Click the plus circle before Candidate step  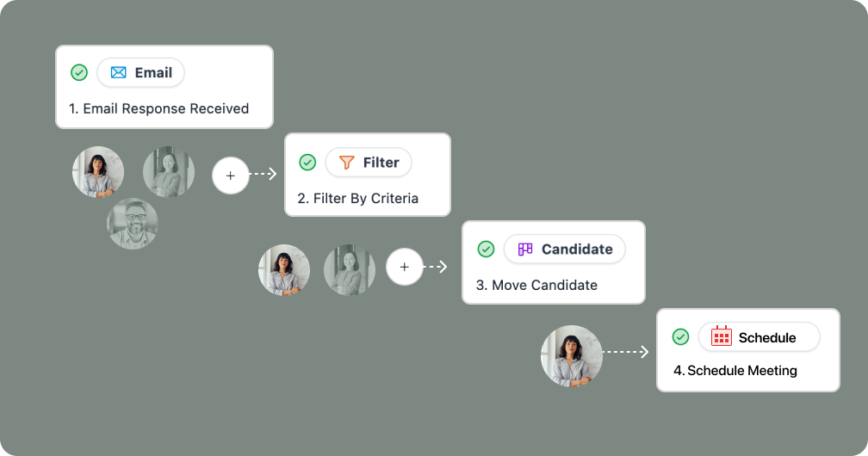[405, 267]
